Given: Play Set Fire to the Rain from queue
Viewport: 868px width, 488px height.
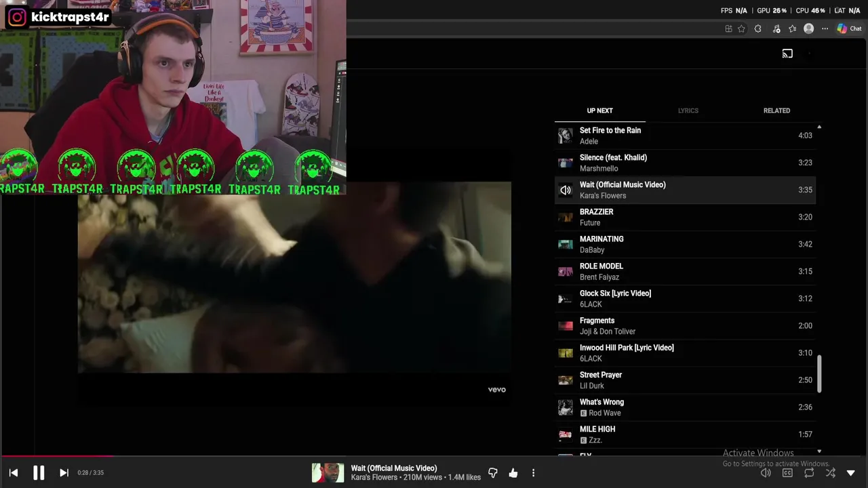Looking at the screenshot, I should [x=685, y=136].
